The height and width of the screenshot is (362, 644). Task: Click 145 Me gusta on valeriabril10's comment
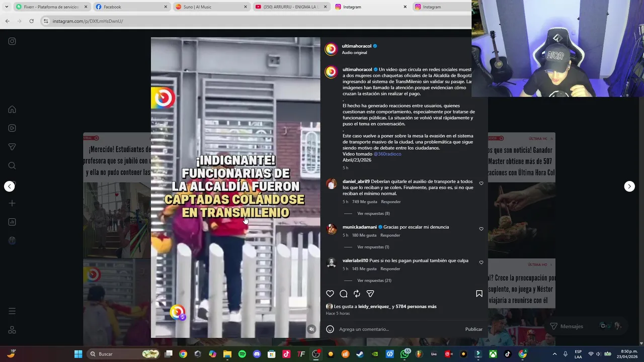click(x=364, y=269)
